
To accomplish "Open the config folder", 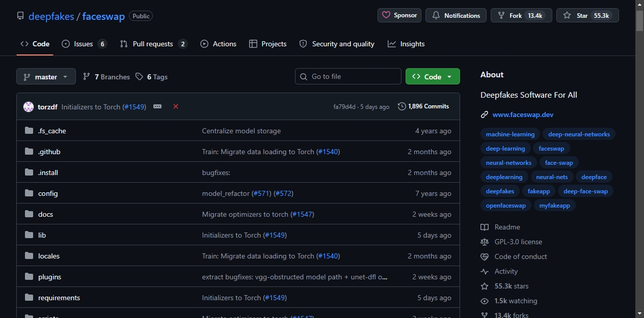I will coord(48,193).
